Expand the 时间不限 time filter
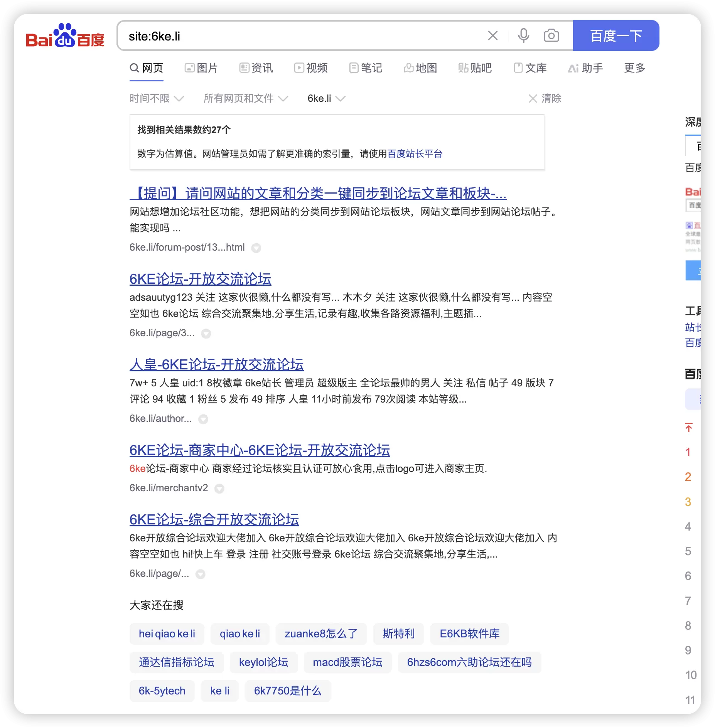715x728 pixels. [157, 99]
